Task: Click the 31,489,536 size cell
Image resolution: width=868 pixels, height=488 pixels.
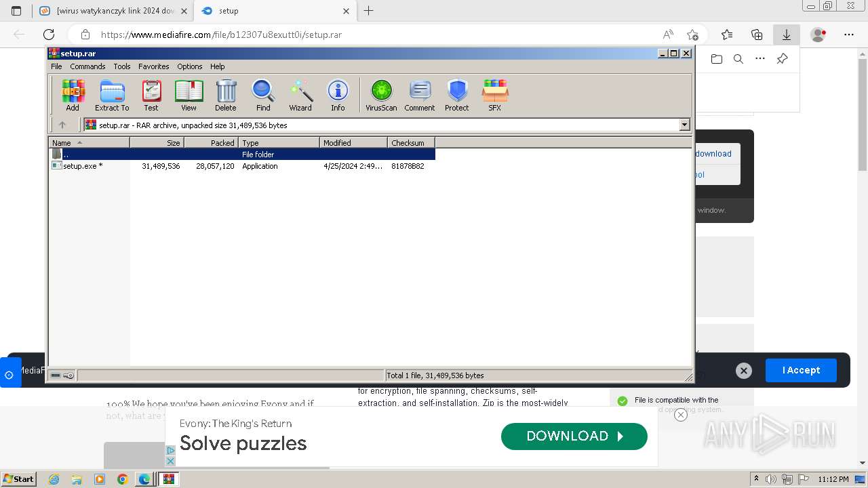Action: point(161,166)
